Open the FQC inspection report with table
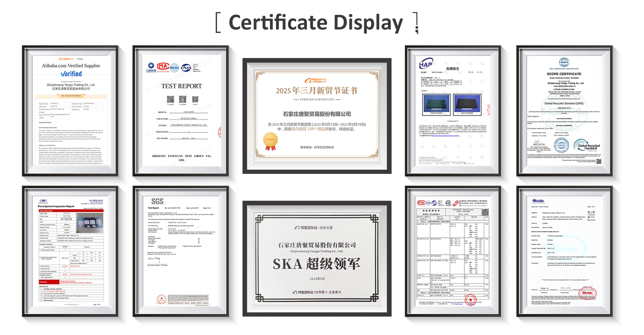The image size is (644, 335). (x=453, y=251)
